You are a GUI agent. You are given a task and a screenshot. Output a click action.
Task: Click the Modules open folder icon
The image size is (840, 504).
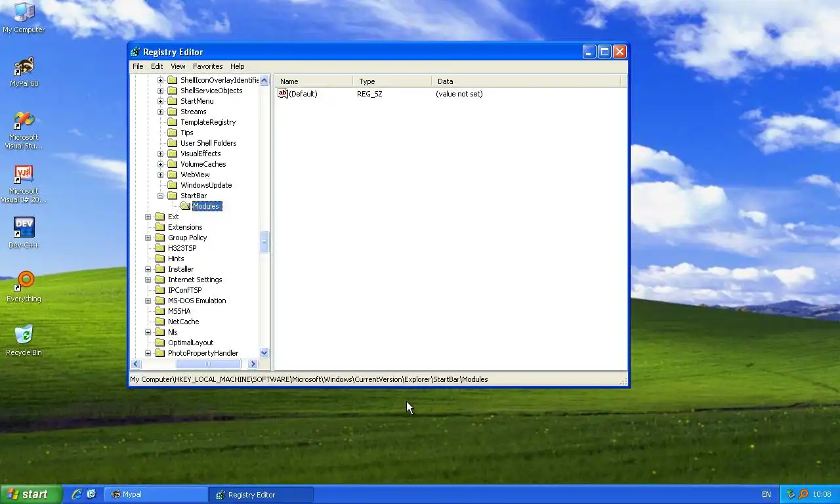(x=185, y=206)
